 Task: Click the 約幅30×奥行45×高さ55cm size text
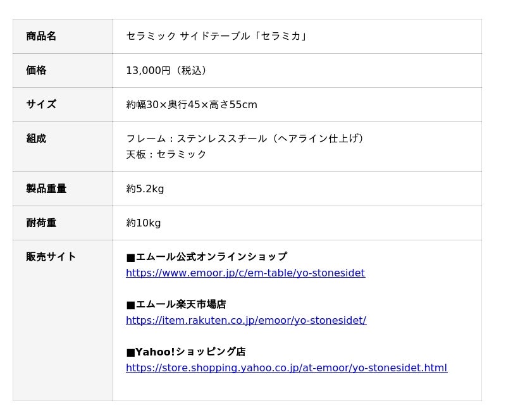[x=192, y=104]
